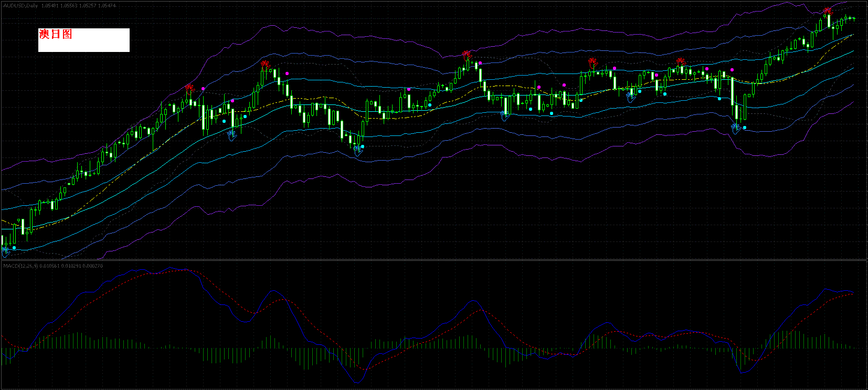Click the high price value 1.05563
868x390 pixels.
pos(69,5)
